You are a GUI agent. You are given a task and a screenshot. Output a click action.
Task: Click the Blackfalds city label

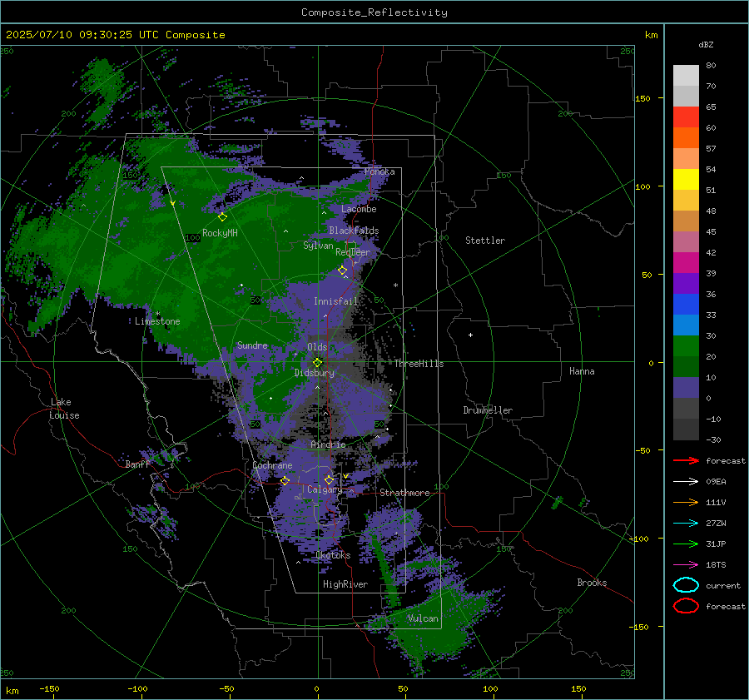click(354, 231)
